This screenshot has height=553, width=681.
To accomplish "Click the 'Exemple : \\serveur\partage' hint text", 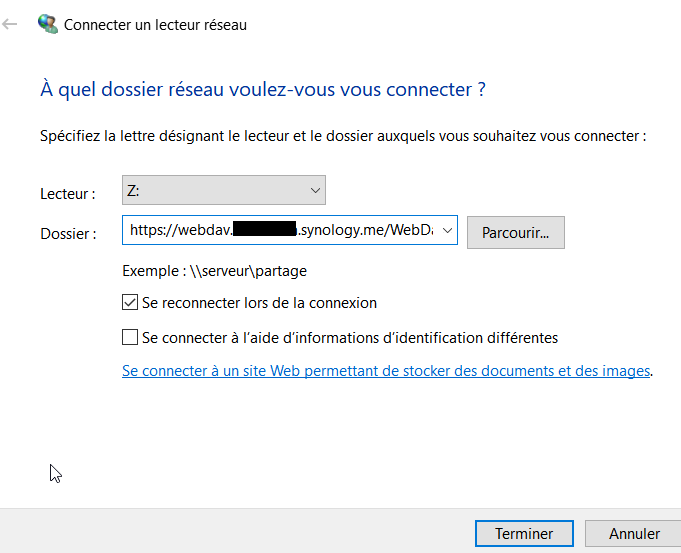I will 214,271.
